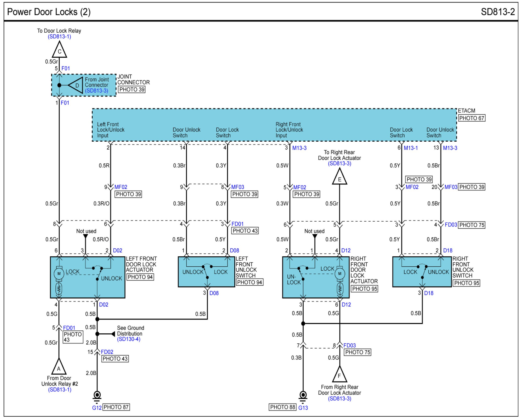Image resolution: width=522 pixels, height=420 pixels.
Task: Click the D12 connector label at pin 4
Action: (x=346, y=250)
